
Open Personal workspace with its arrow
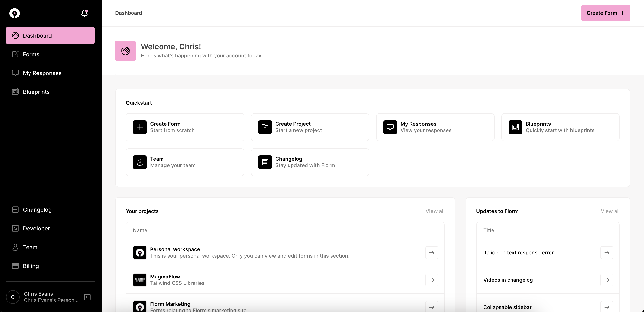coord(431,252)
